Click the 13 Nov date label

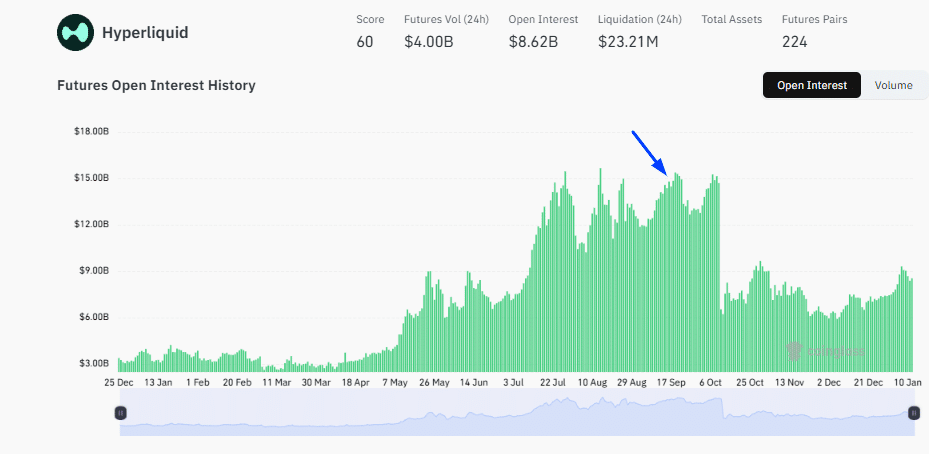[x=790, y=383]
